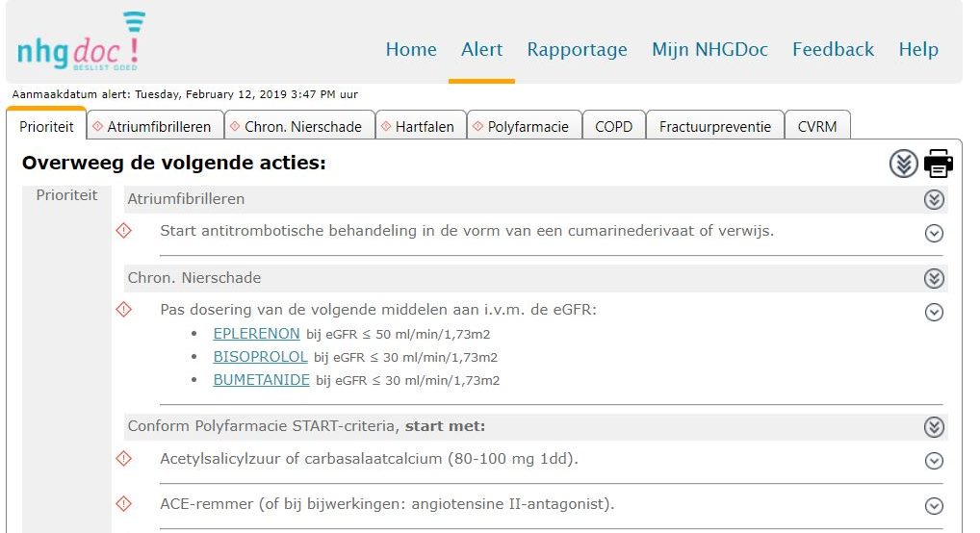Open Rapportage in the top menu

[x=577, y=50]
